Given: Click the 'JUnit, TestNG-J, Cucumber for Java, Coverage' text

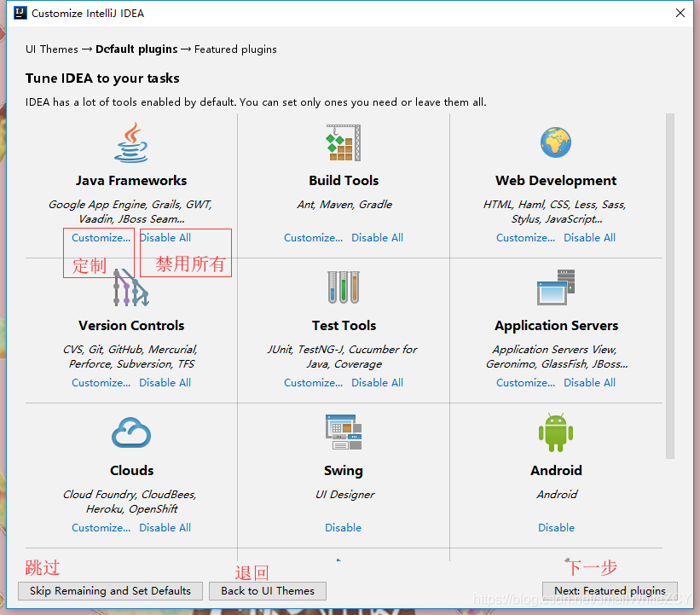Looking at the screenshot, I should [343, 357].
